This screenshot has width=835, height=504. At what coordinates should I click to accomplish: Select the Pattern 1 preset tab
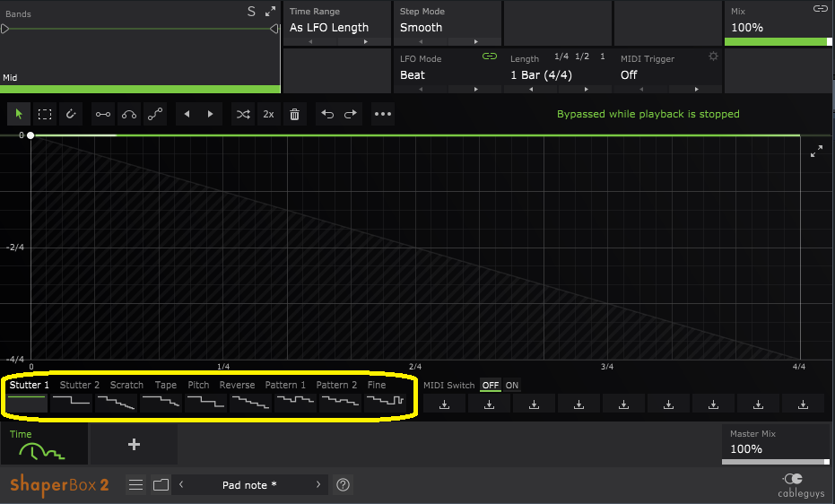[x=285, y=385]
